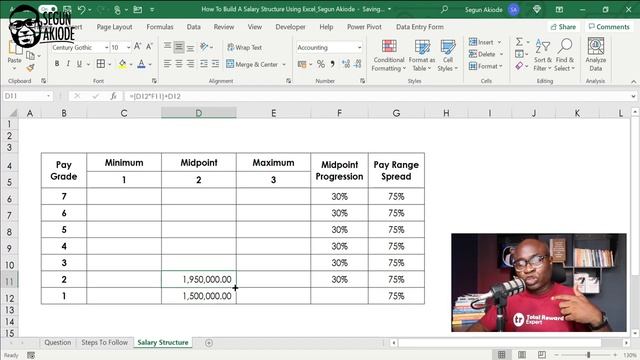
Task: Click Page Break Preview icon in status bar
Action: point(542,354)
